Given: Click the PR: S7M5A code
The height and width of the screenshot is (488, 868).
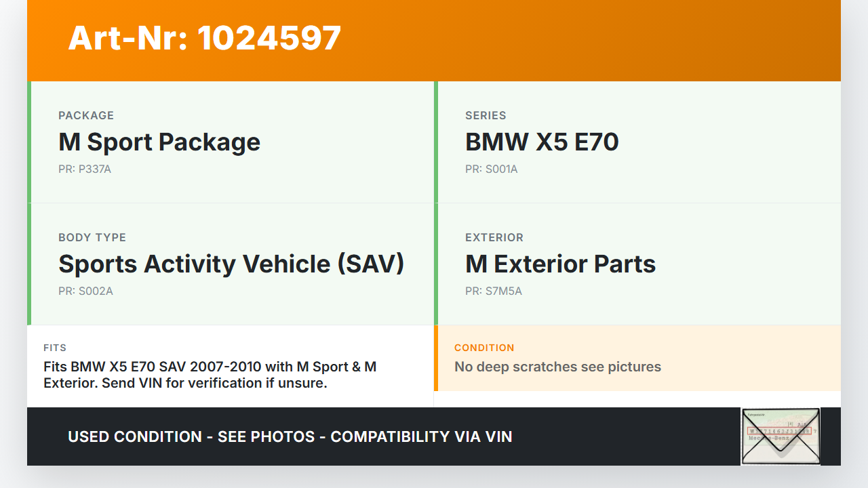Looking at the screenshot, I should pyautogui.click(x=494, y=291).
